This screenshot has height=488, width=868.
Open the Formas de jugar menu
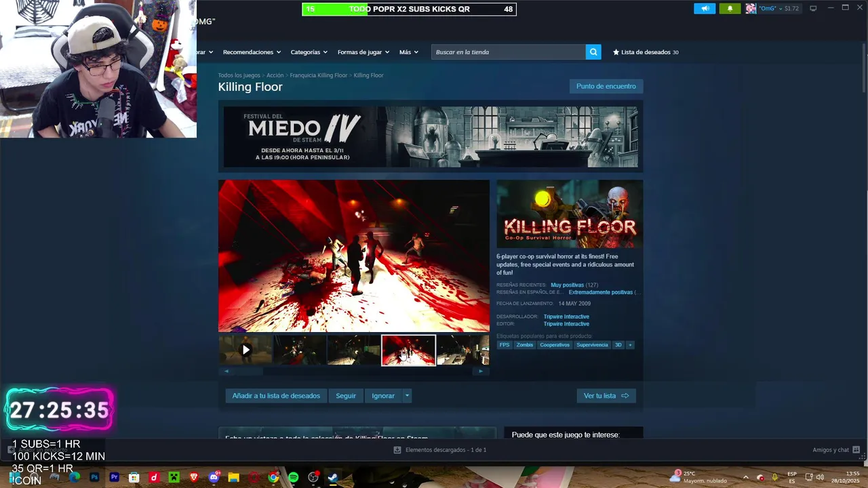(x=363, y=52)
